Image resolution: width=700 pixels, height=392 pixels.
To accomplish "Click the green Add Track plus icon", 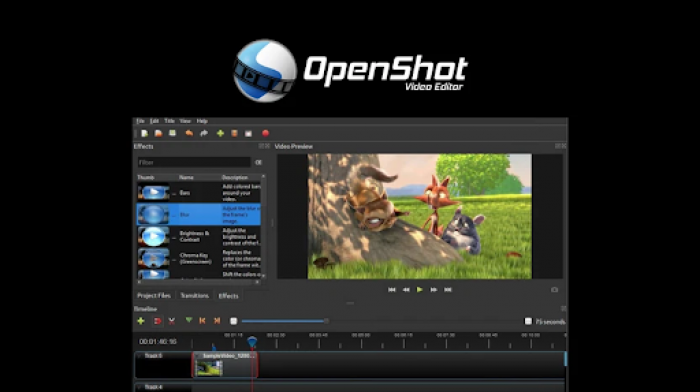I will pos(141,321).
